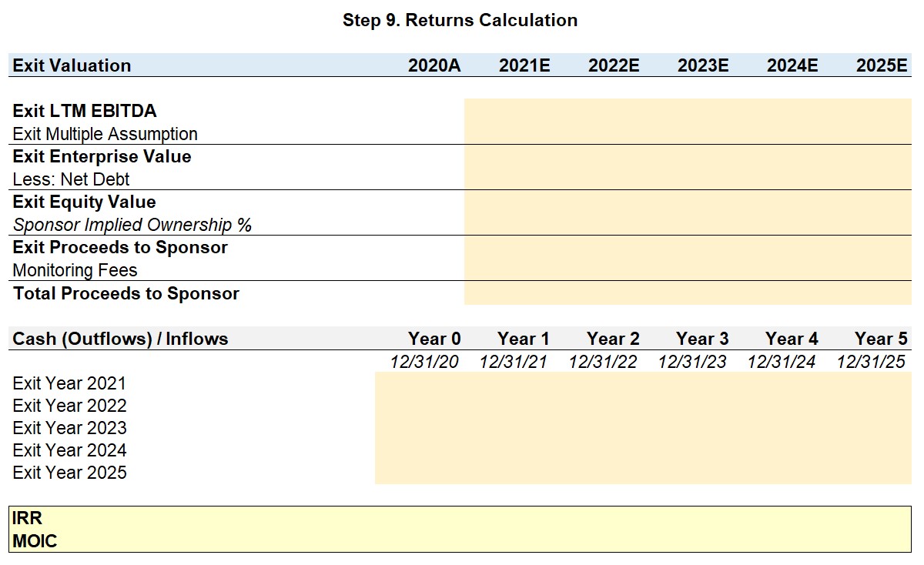Select Total Proceeds to Sponsor label
This screenshot has width=924, height=565.
[x=126, y=293]
